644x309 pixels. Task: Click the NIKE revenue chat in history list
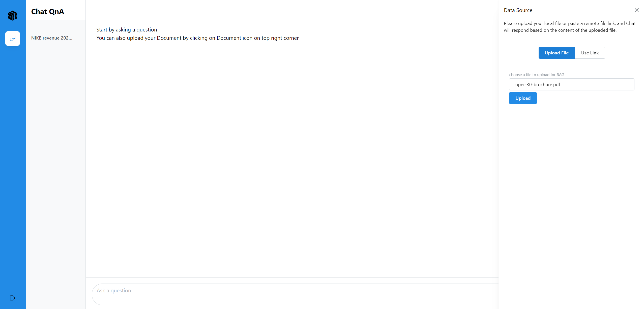[52, 38]
